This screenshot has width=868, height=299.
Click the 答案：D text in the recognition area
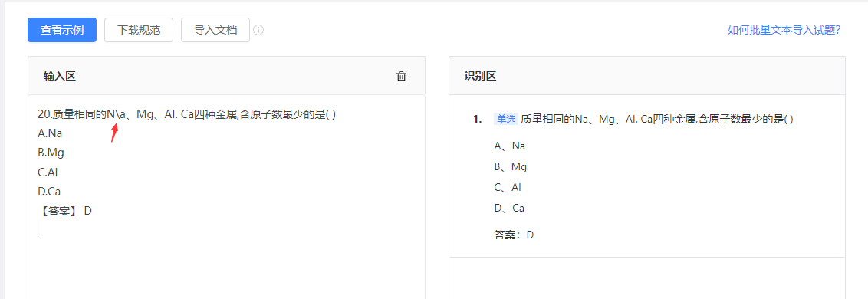pos(514,235)
